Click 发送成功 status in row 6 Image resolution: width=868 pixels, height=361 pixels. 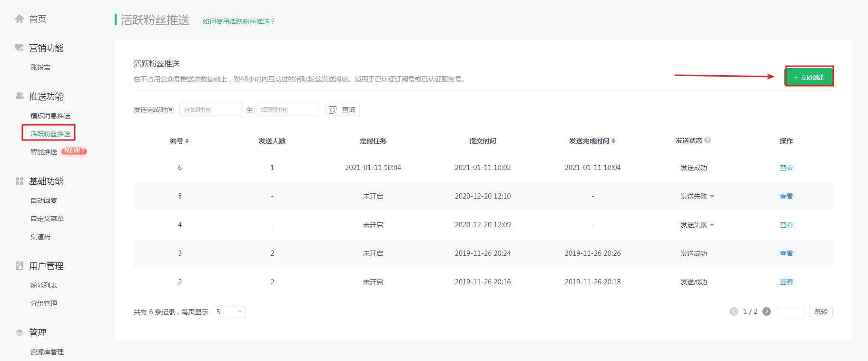point(694,168)
